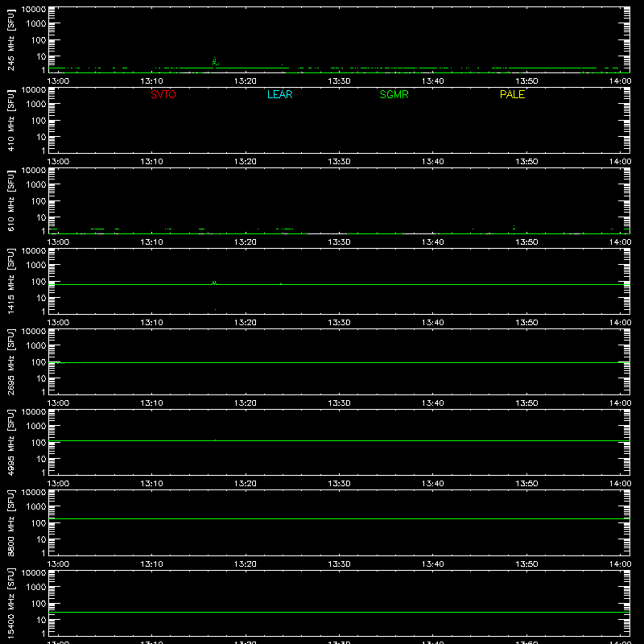Click the 13:10 tick label below 2695 MHz plot

tap(151, 403)
